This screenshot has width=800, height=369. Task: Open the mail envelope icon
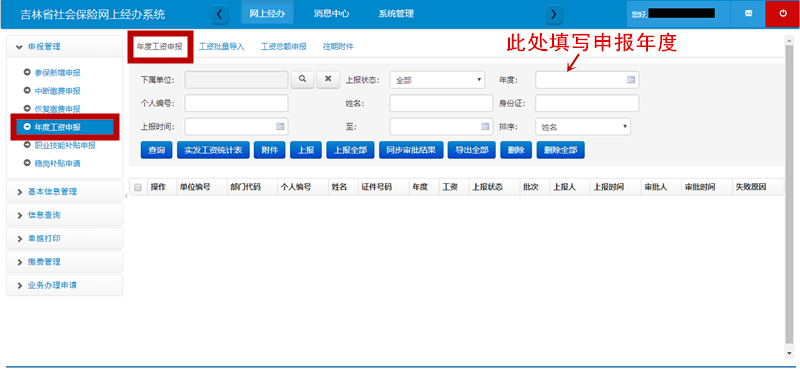(748, 14)
